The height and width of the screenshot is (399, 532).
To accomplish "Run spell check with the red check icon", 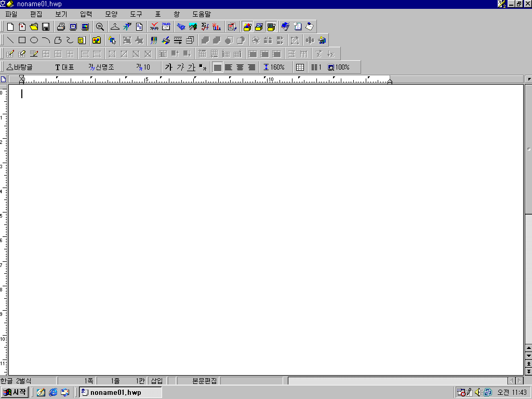I will click(154, 27).
